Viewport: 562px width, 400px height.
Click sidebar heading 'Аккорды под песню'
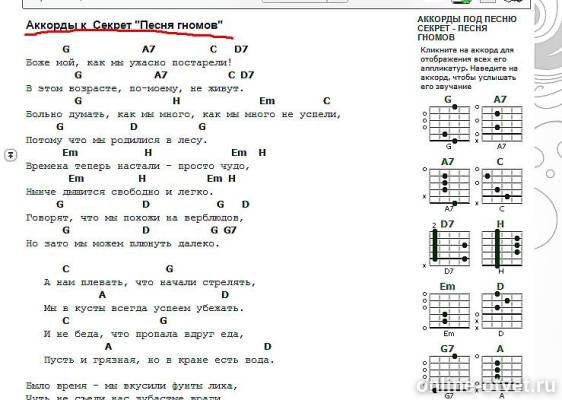point(467,28)
